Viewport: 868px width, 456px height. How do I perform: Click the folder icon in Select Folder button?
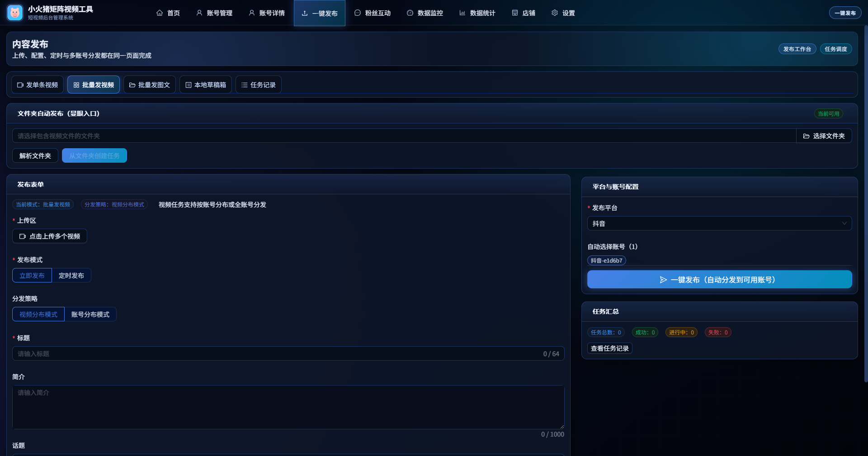pos(806,136)
